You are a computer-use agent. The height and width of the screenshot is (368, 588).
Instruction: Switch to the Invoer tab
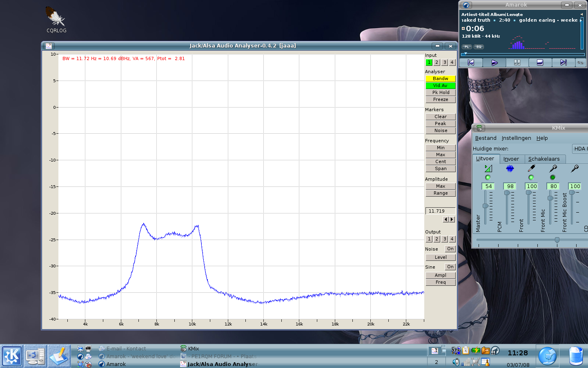[x=511, y=159]
